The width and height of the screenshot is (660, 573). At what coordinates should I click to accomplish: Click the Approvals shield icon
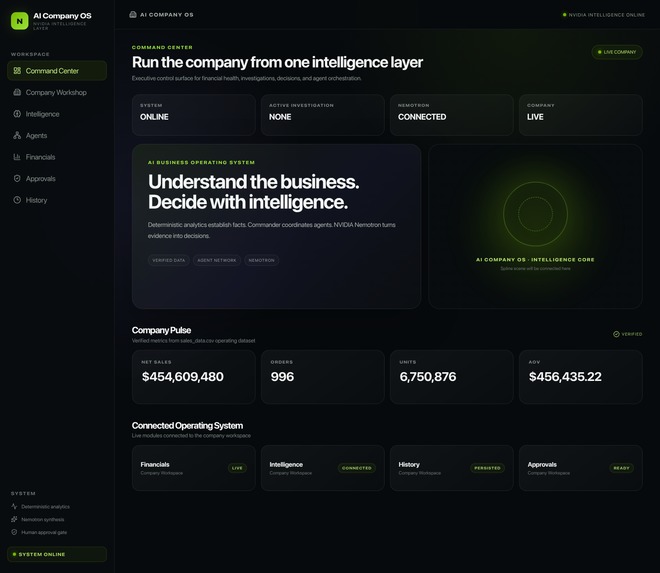click(x=17, y=179)
